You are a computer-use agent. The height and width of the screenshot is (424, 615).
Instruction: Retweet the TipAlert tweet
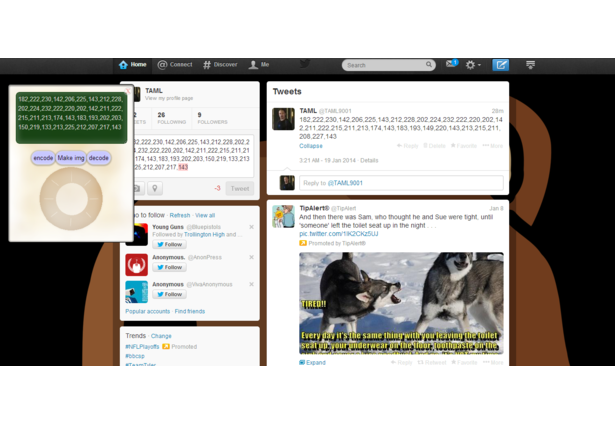coord(431,362)
